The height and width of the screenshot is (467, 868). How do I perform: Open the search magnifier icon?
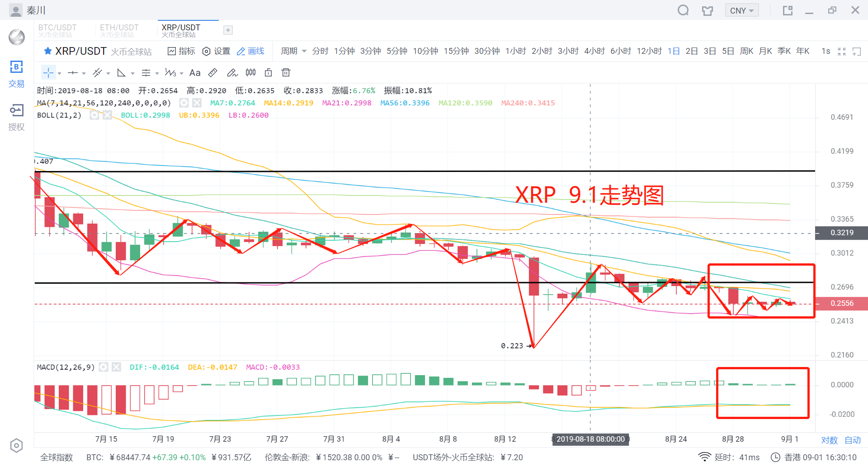tap(683, 10)
